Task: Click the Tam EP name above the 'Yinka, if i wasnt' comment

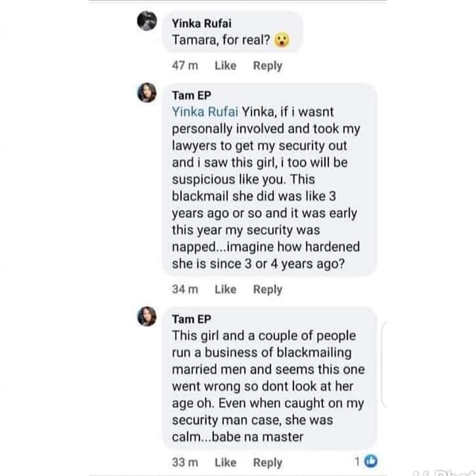Action: (191, 96)
